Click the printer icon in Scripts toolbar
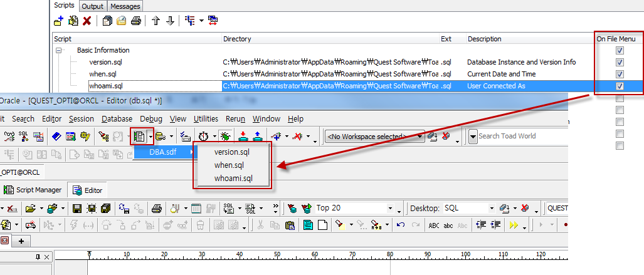Image resolution: width=644 pixels, height=275 pixels. (135, 21)
